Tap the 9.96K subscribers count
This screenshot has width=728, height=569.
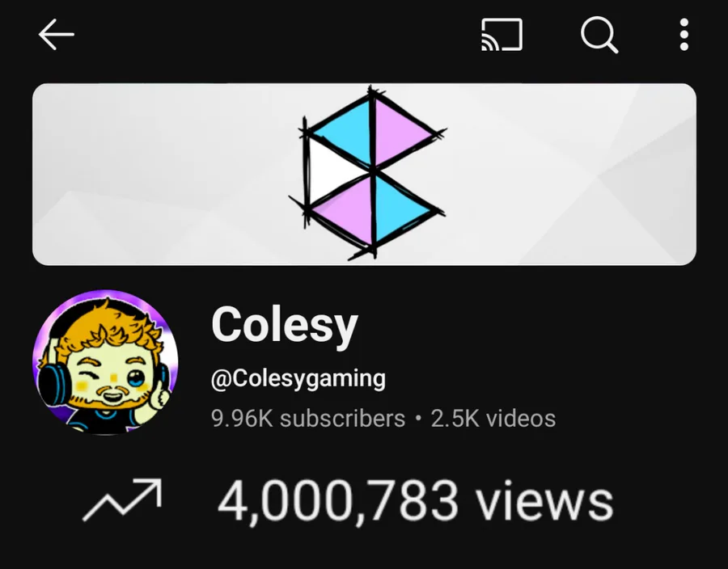308,419
